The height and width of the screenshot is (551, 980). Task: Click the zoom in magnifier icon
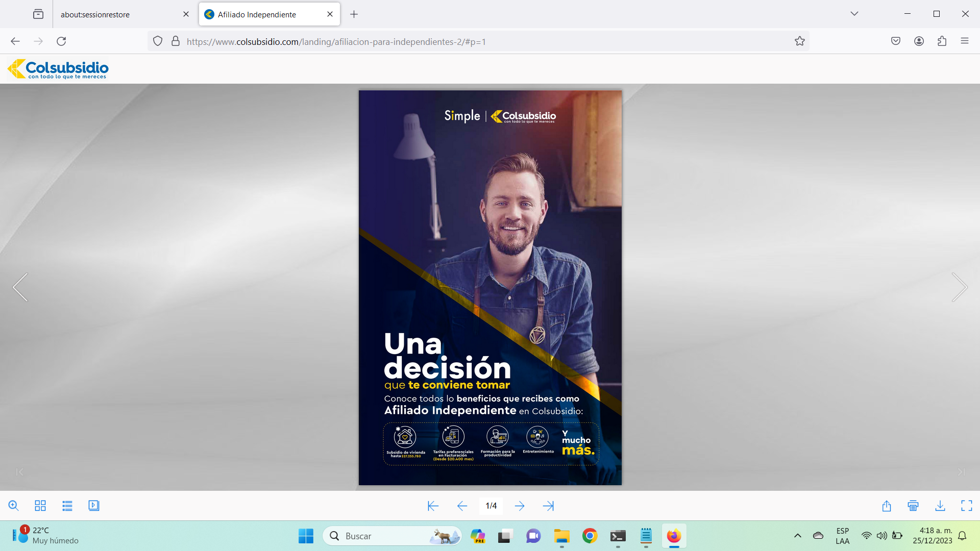[x=13, y=506]
